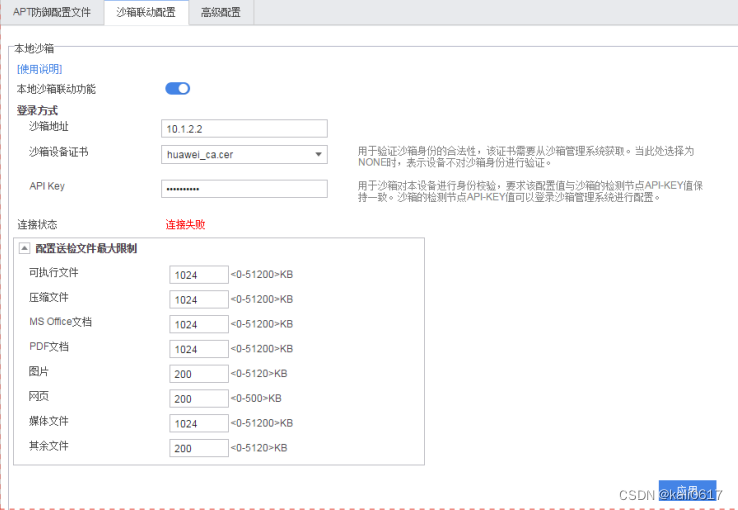The width and height of the screenshot is (738, 510).
Task: Click the 压缩文件 size input
Action: pos(199,299)
